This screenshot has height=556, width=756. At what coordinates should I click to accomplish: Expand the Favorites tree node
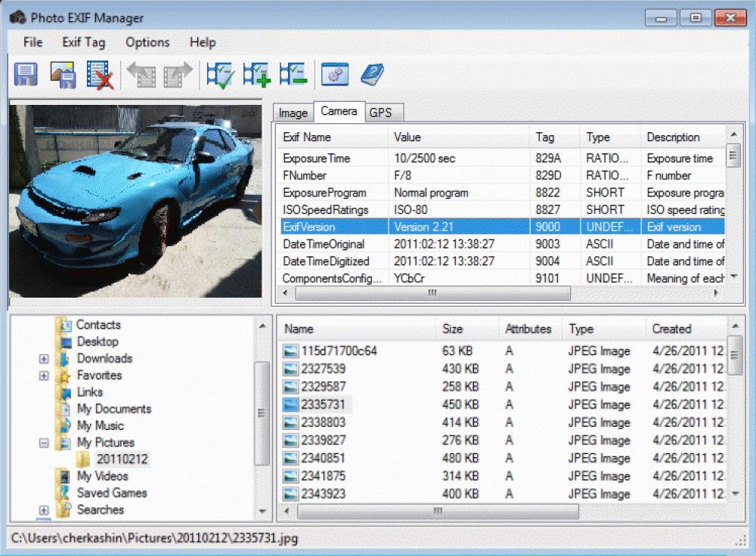click(x=43, y=375)
